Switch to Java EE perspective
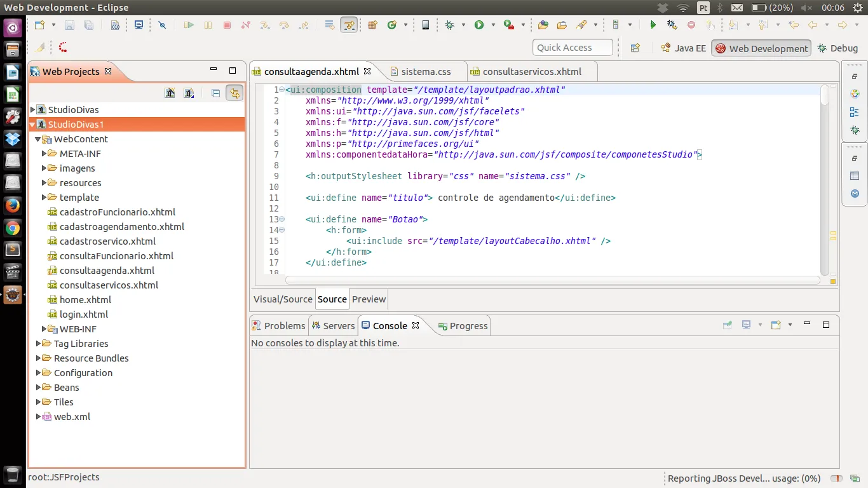868x488 pixels. pos(684,48)
